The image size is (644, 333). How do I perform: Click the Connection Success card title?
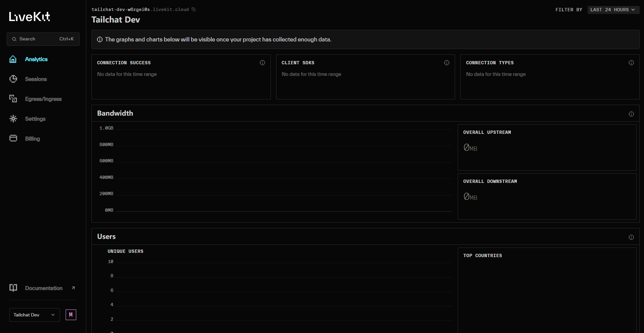coord(124,63)
